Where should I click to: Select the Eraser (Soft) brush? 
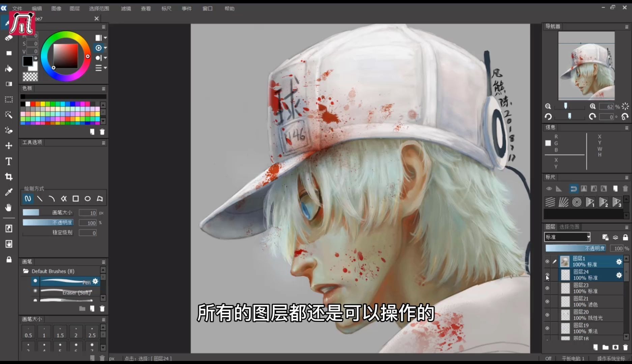[66, 292]
